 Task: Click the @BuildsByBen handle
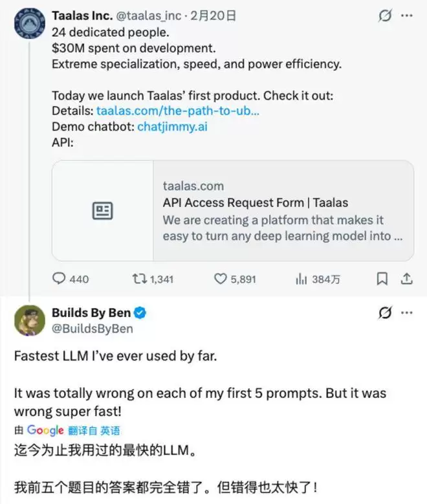[x=93, y=329]
